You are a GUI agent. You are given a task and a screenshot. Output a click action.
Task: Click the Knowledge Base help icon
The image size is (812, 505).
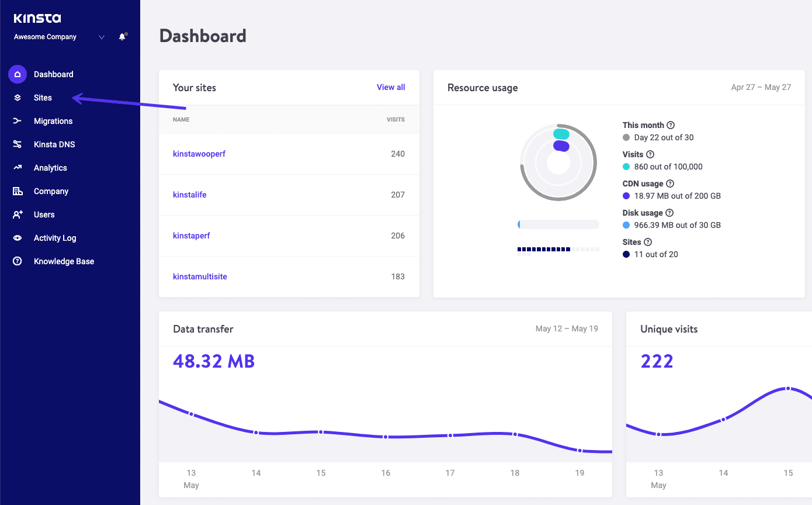[18, 261]
